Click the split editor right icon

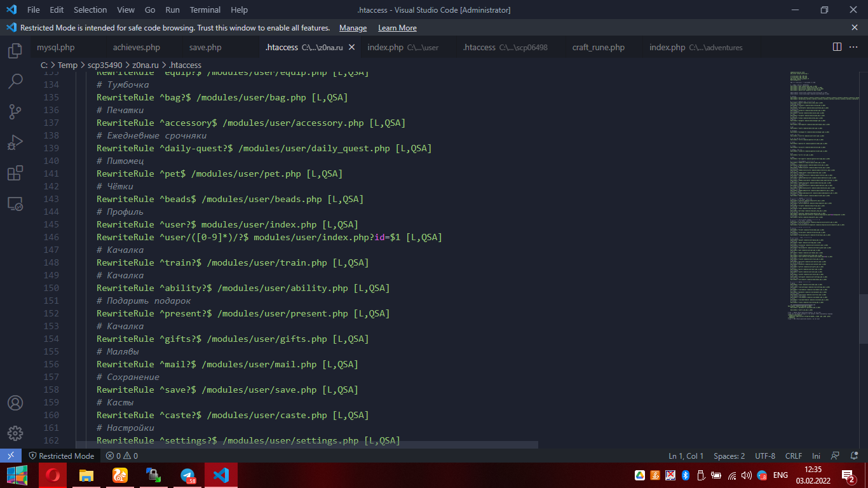pyautogui.click(x=837, y=48)
